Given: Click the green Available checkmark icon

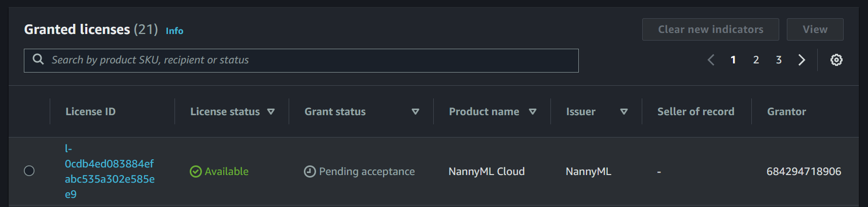Looking at the screenshot, I should click(195, 171).
